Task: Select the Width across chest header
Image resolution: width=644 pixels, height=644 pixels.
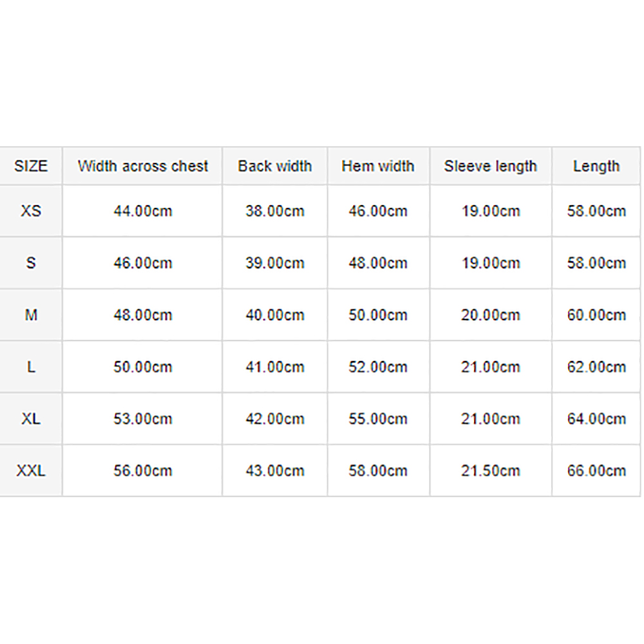Action: tap(142, 166)
